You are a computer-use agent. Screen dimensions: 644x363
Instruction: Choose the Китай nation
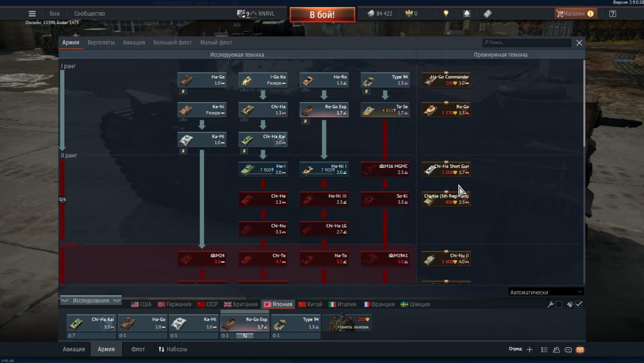(x=310, y=304)
